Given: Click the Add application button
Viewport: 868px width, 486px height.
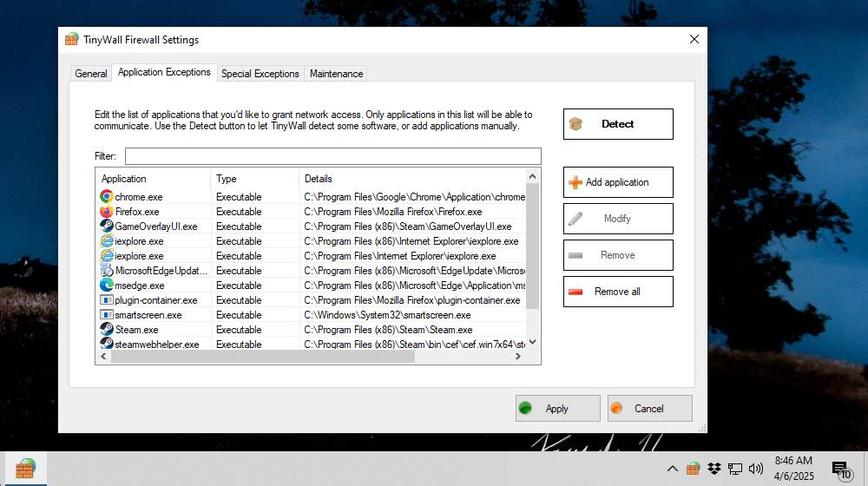Looking at the screenshot, I should (x=618, y=182).
